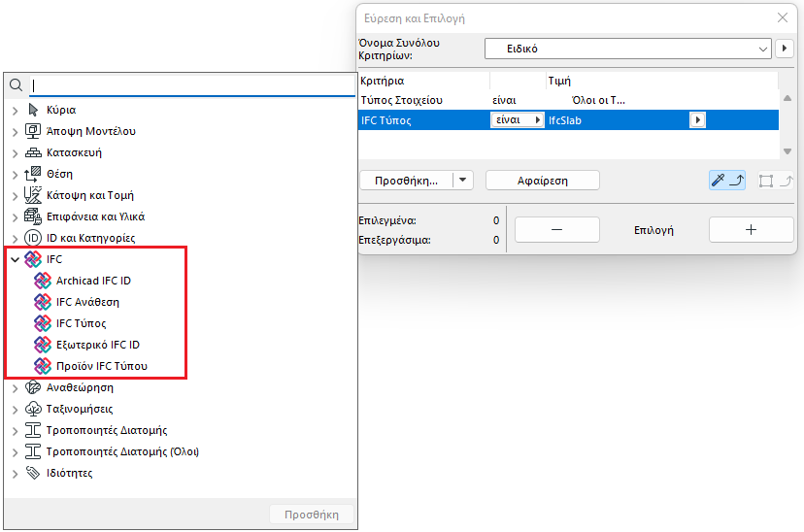Image resolution: width=804 pixels, height=532 pixels.
Task: Click the IfcSlab value cell
Action: (618, 120)
